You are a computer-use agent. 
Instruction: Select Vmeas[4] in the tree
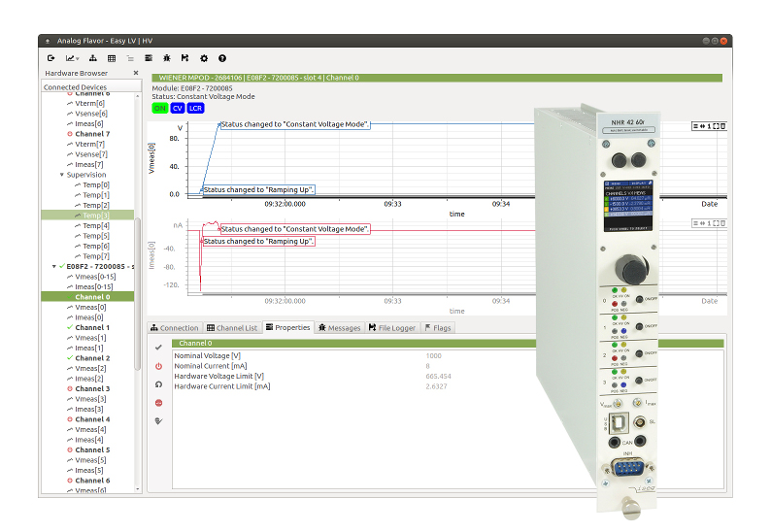click(x=90, y=430)
